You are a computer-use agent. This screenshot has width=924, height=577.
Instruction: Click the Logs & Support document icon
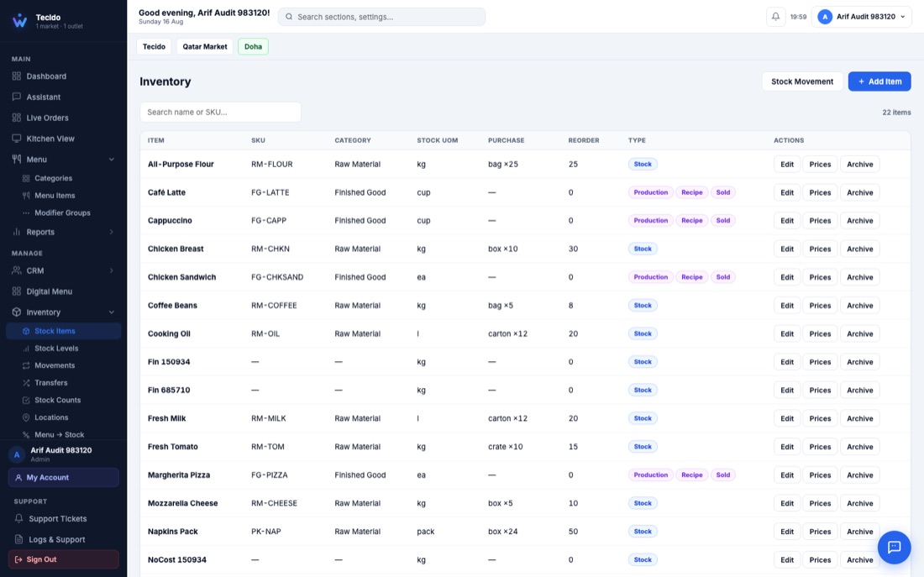coord(18,539)
